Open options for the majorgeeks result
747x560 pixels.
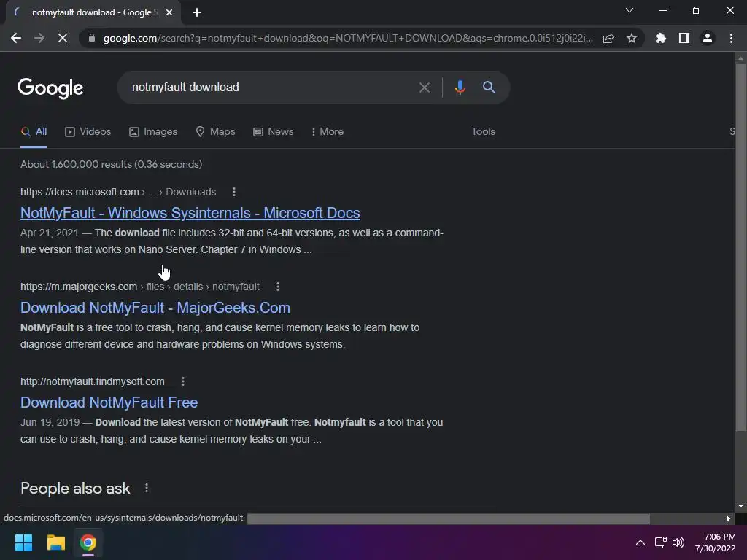(x=278, y=287)
